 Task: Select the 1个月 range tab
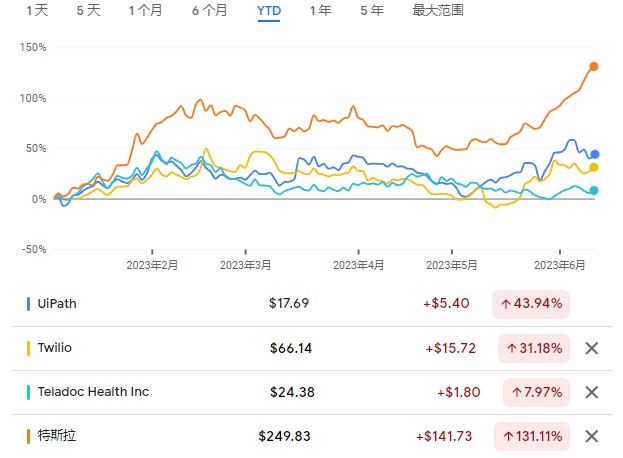point(147,10)
